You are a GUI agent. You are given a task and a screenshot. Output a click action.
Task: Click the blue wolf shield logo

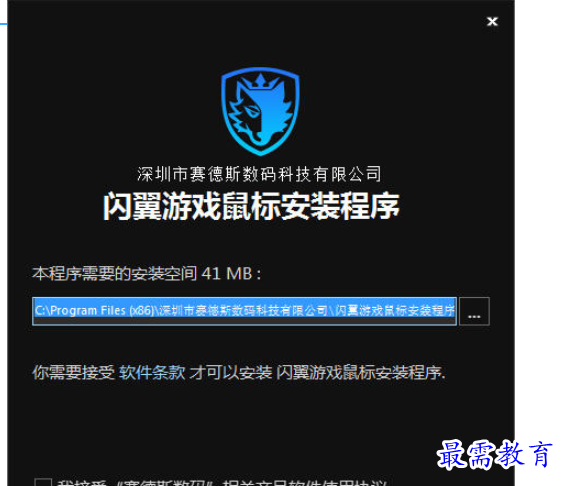coord(260,111)
